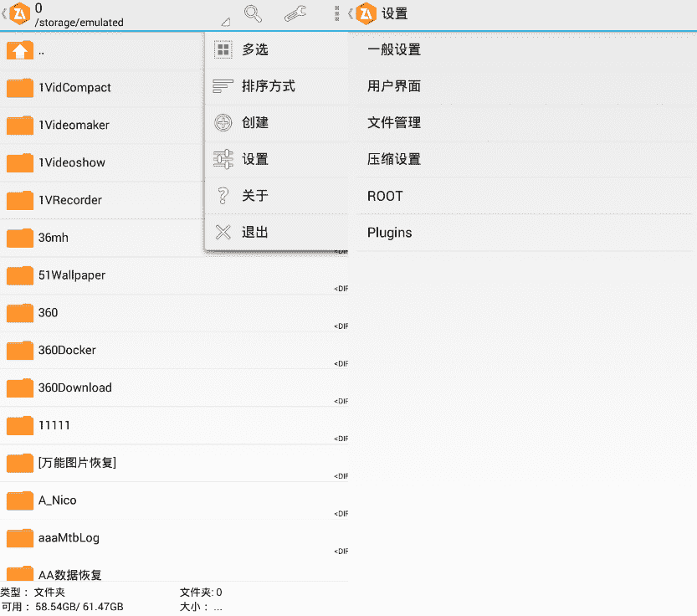Click the exit X icon beside 退出
697x616 pixels.
223,233
